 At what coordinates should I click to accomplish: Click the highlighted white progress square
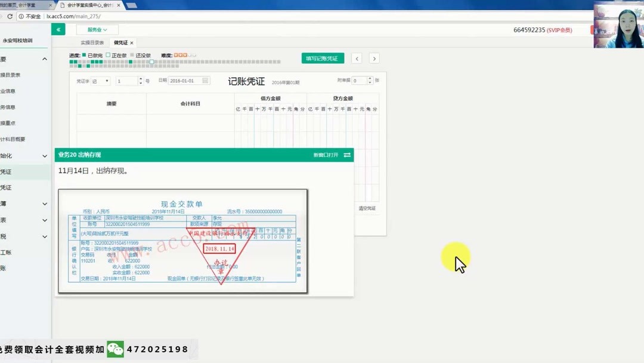[151, 61]
